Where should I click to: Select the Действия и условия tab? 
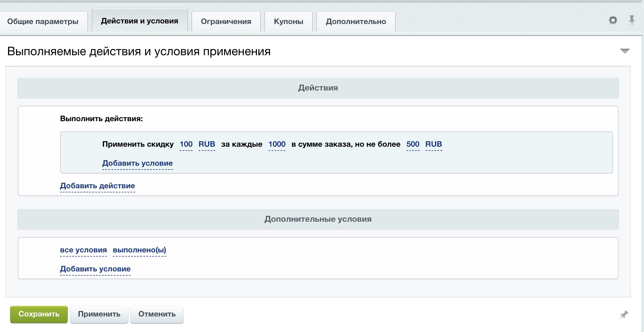click(139, 21)
